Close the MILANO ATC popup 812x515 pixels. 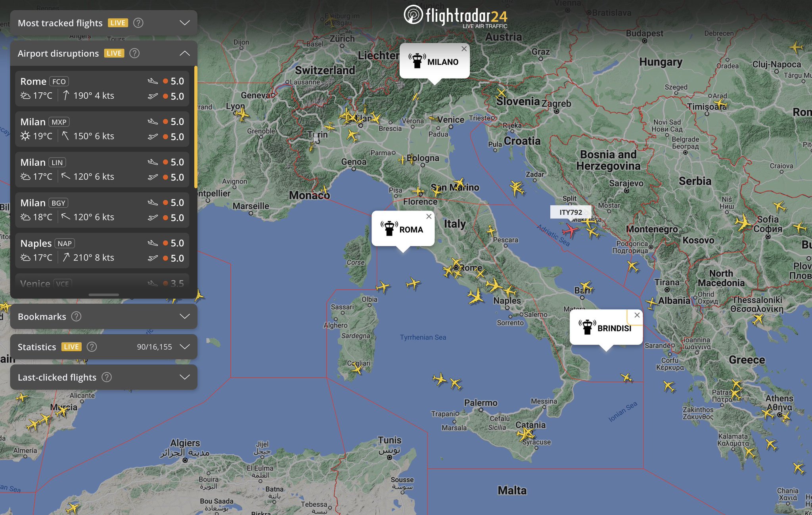point(464,49)
